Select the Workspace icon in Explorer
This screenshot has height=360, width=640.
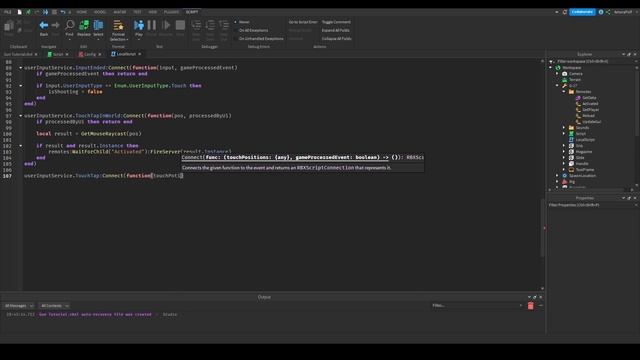click(x=558, y=68)
